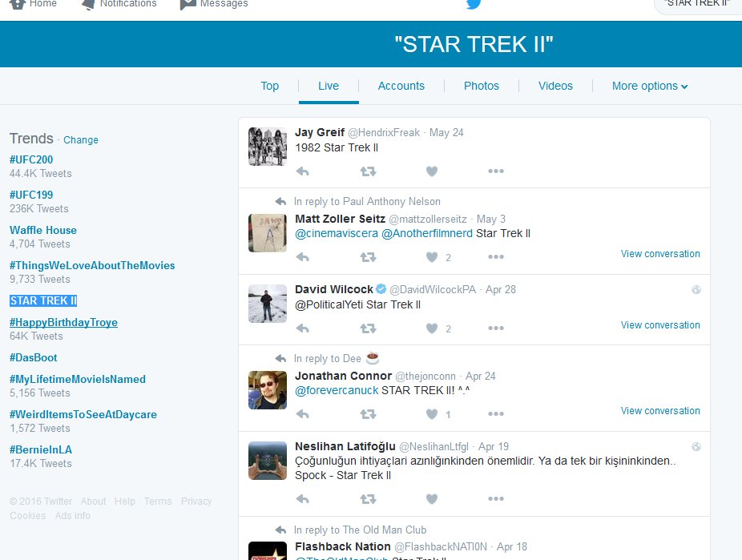Viewport: 742px width, 560px height.
Task: Reply to Neslihan Latifoğlu's tweet
Action: (x=302, y=499)
